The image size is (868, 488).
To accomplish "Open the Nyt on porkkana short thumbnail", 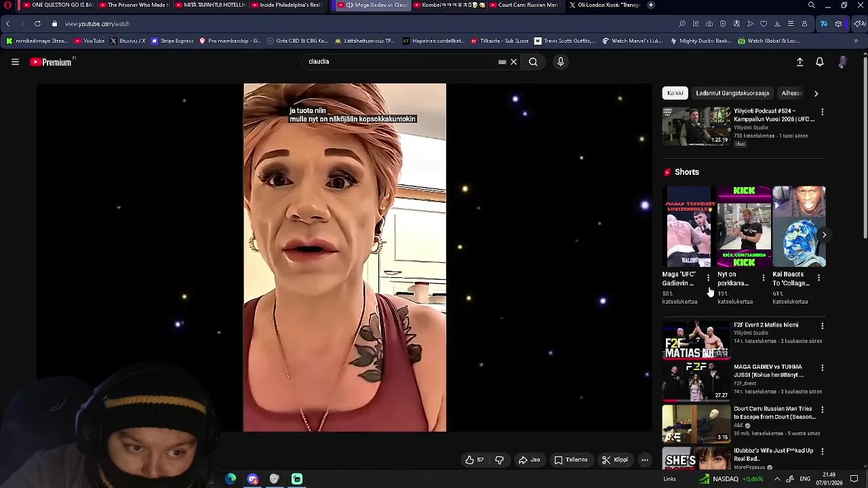I will pyautogui.click(x=744, y=226).
